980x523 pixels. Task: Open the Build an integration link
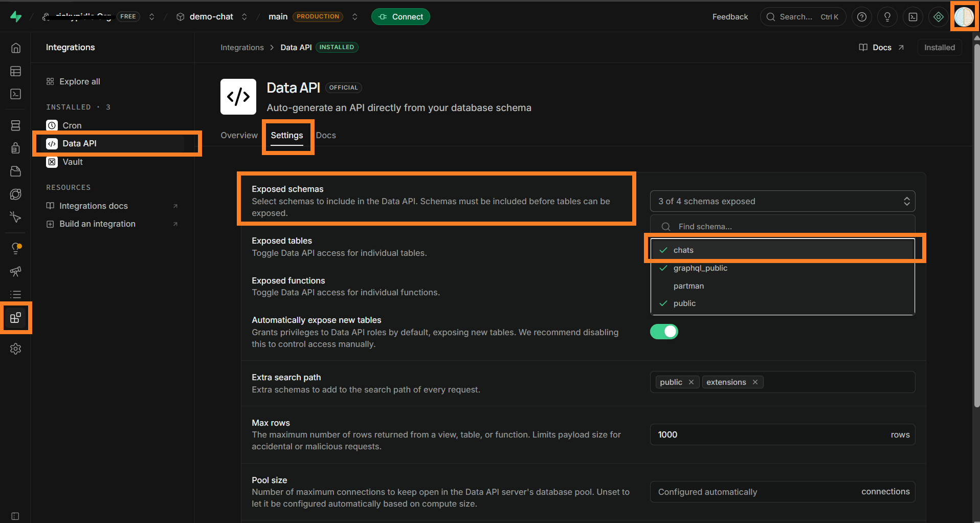click(x=112, y=224)
